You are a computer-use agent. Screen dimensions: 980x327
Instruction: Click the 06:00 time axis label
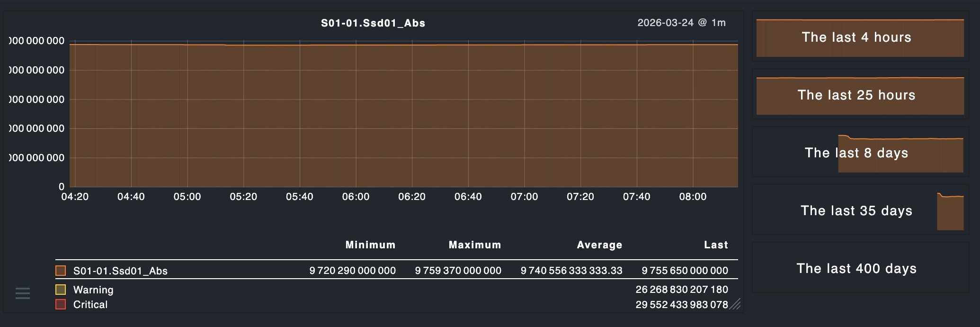tap(356, 197)
